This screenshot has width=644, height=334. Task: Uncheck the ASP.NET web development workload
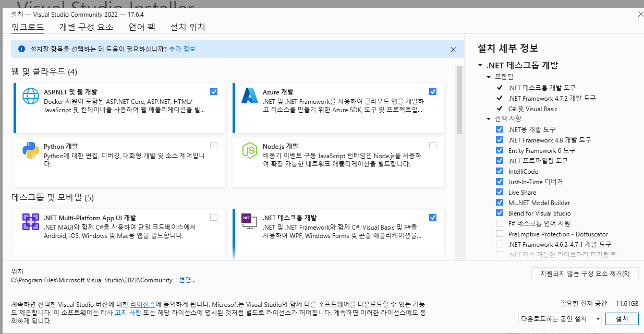click(x=214, y=91)
